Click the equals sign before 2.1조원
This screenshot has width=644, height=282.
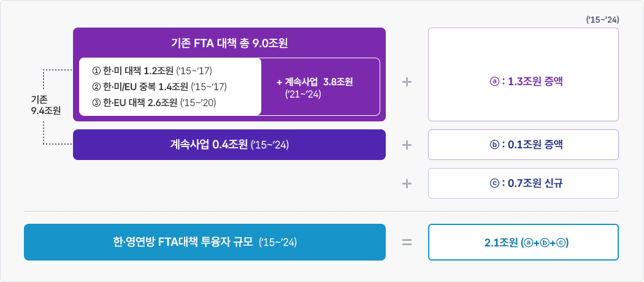point(406,242)
